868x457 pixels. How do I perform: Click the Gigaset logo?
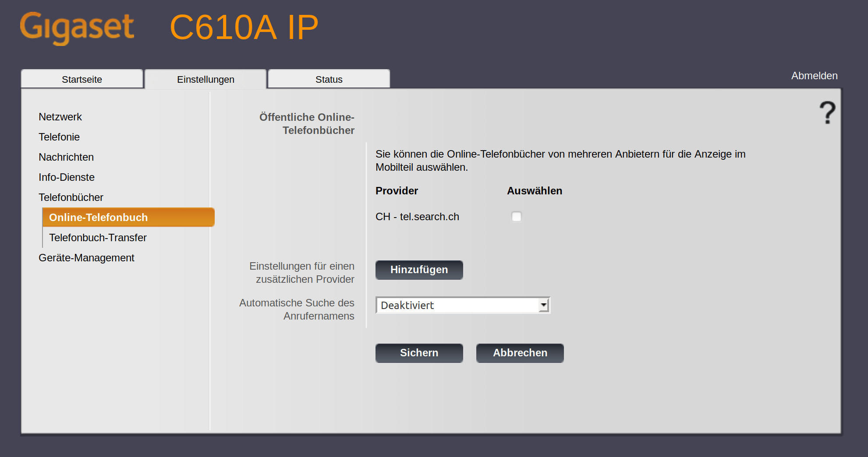point(77,27)
